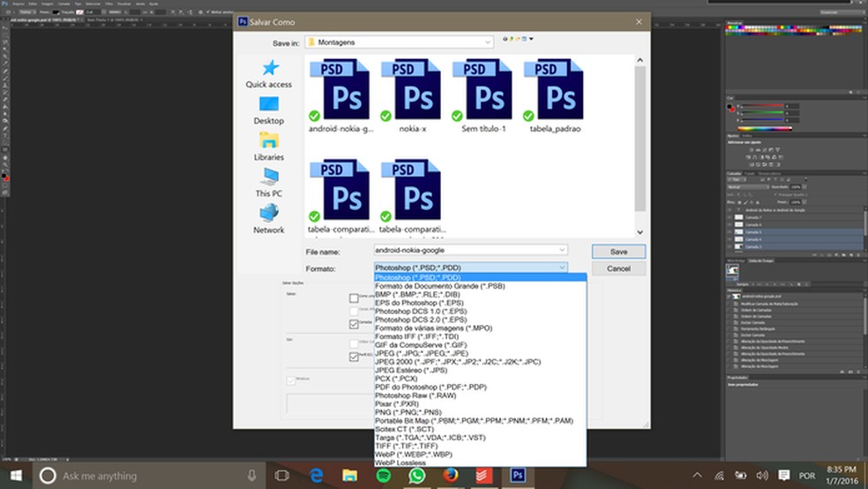
Task: Click the file list scroll-down arrow
Action: (x=640, y=233)
